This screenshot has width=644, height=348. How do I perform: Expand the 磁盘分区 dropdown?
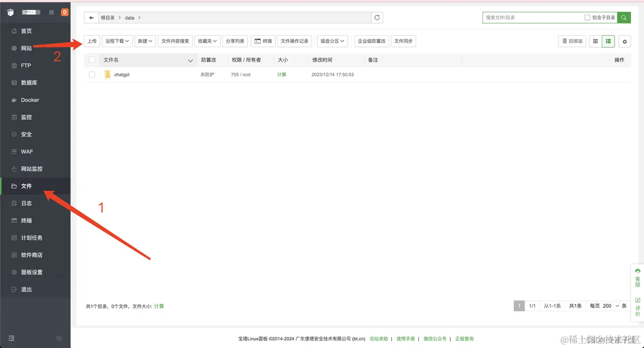333,41
